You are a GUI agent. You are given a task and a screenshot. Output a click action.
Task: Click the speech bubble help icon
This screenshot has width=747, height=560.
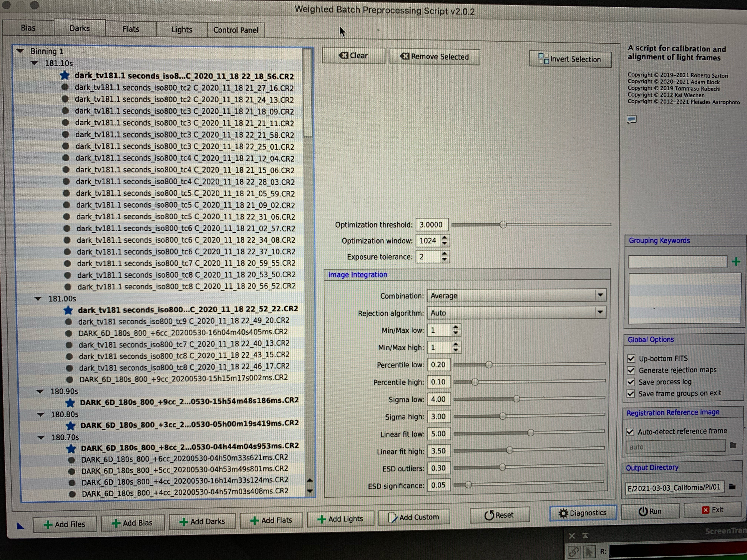tap(632, 119)
